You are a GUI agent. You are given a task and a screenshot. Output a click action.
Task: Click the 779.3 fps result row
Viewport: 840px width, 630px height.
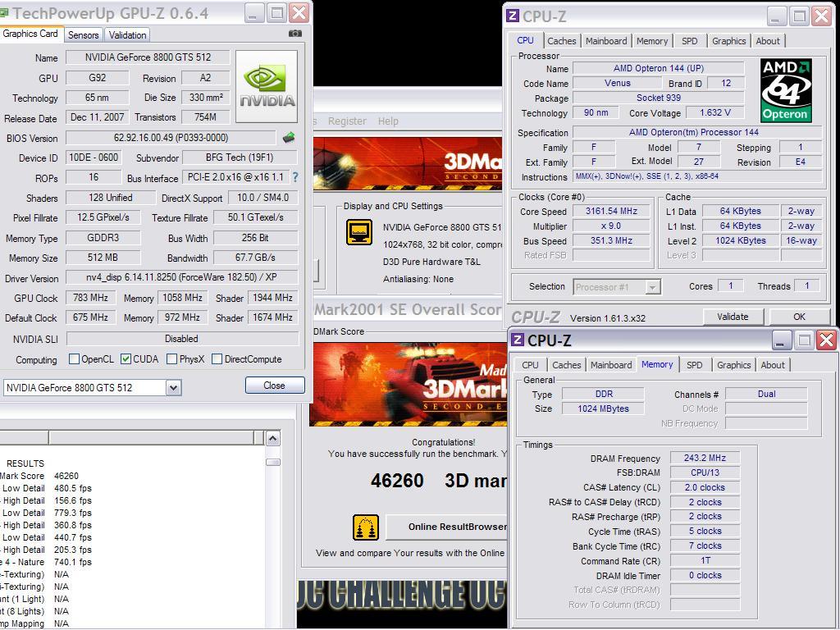73,513
